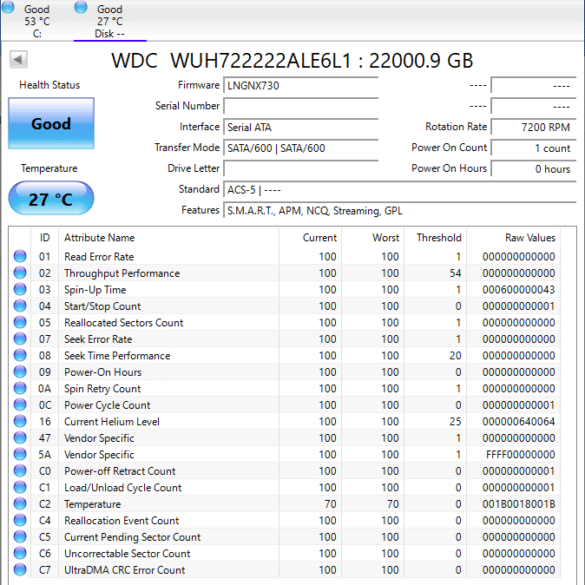585x585 pixels.
Task: Click the blue health orb on C: tab
Action: [x=8, y=7]
